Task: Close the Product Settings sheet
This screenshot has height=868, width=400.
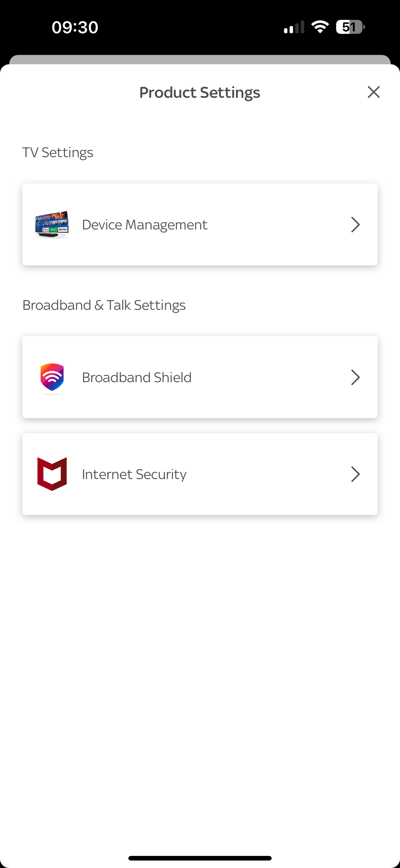Action: (x=373, y=92)
